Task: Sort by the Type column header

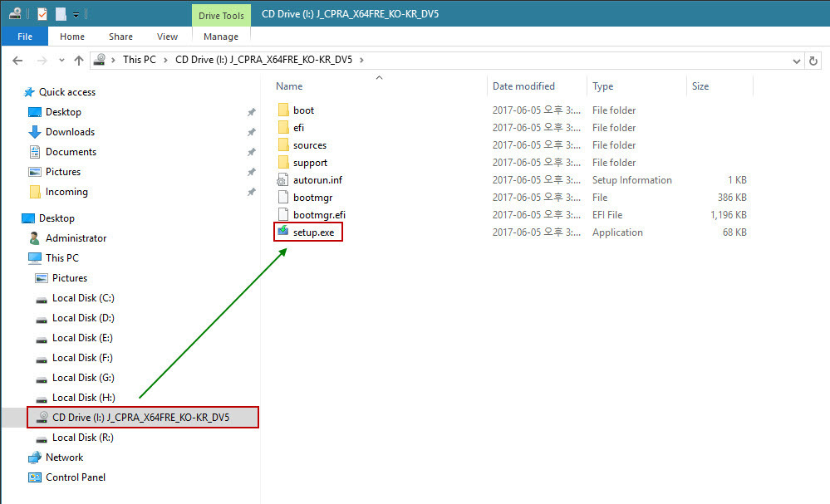Action: pos(603,86)
